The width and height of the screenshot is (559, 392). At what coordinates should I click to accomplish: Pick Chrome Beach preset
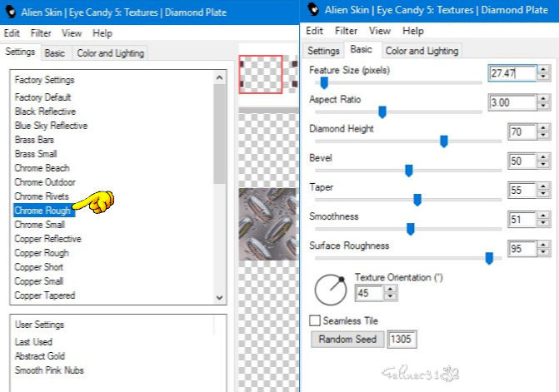[42, 168]
